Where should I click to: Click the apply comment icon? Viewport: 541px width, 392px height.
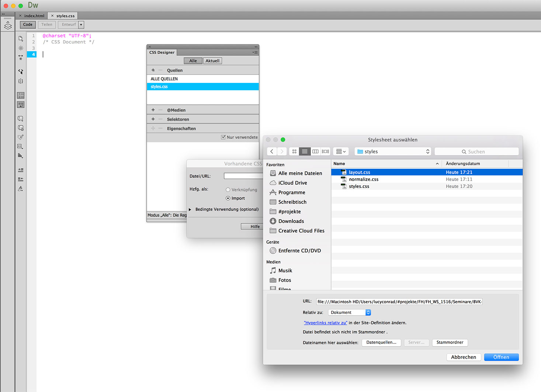coord(21,119)
